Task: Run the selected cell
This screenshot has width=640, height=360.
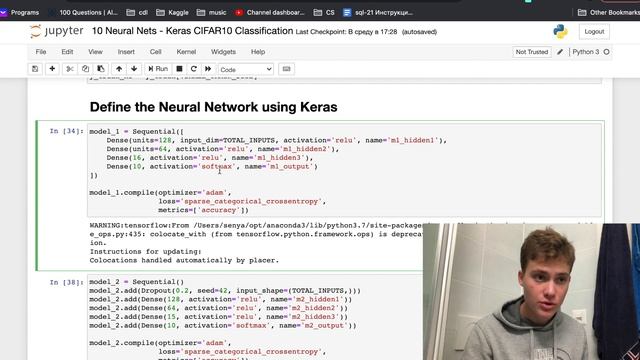Action: point(158,69)
